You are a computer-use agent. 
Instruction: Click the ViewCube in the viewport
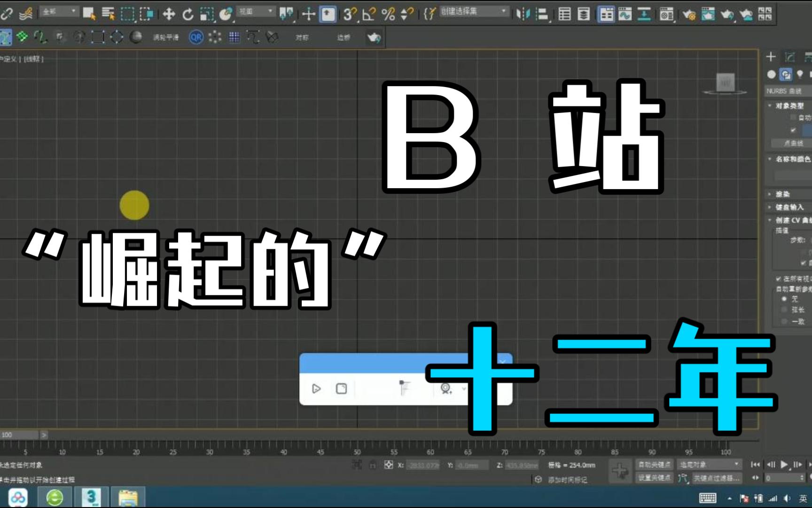725,84
